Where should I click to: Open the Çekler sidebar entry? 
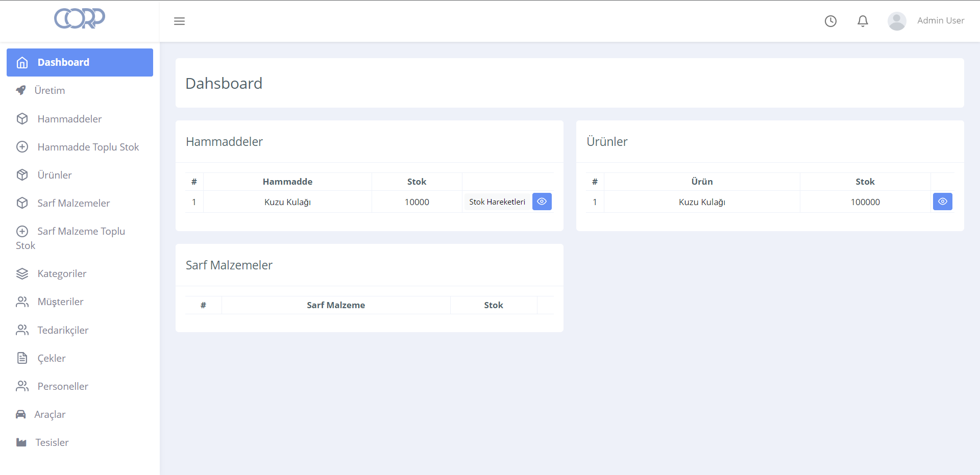[51, 358]
